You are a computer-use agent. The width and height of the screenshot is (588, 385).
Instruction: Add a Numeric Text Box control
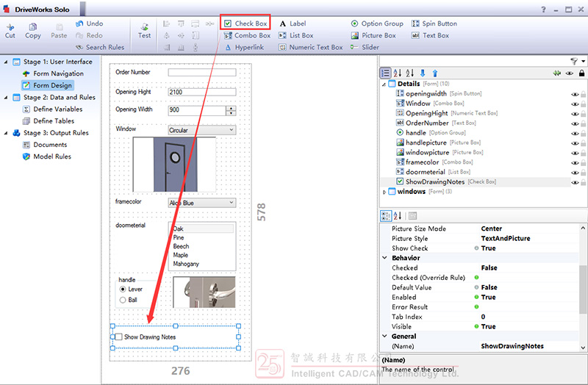point(310,47)
